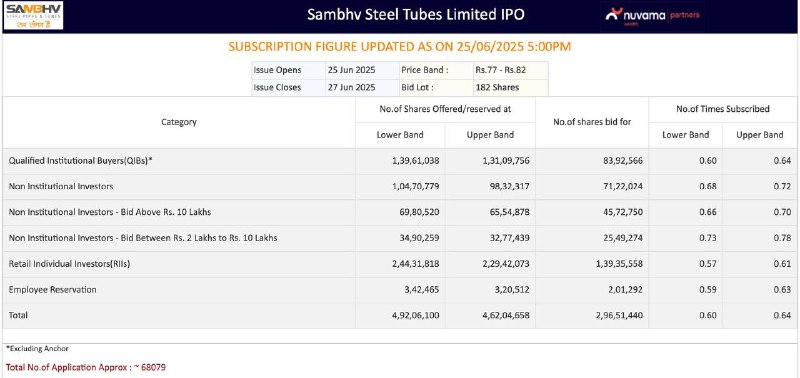The width and height of the screenshot is (800, 378).
Task: Click the Category column header
Action: point(179,122)
